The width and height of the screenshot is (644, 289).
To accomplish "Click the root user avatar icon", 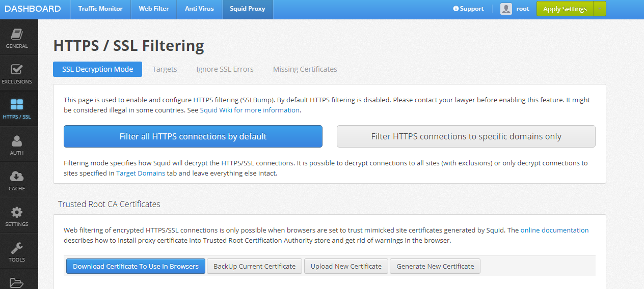I will 506,9.
